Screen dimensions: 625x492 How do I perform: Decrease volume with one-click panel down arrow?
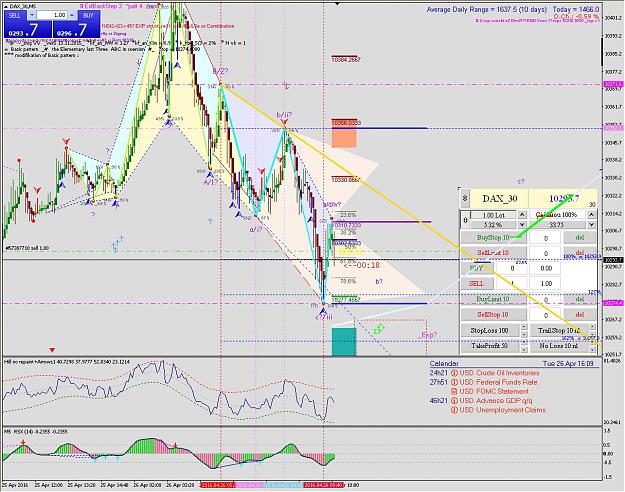pos(32,15)
